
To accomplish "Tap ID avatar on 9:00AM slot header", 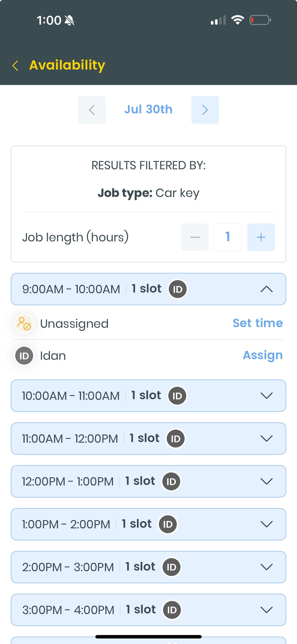I will point(178,289).
